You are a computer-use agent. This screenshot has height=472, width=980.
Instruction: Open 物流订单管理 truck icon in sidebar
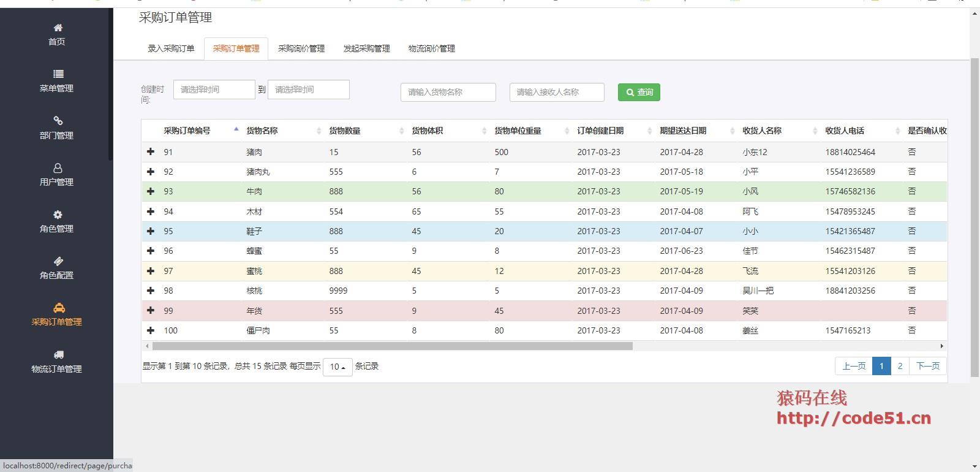[x=58, y=354]
